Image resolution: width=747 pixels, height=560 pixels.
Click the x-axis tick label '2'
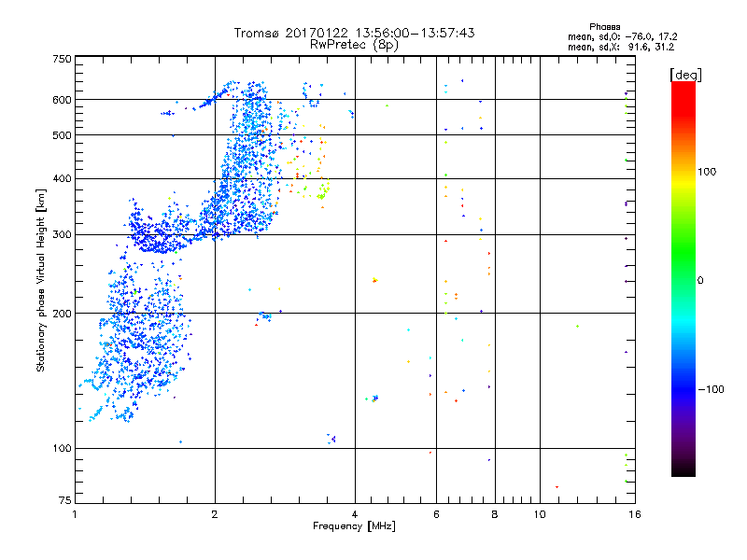[215, 514]
